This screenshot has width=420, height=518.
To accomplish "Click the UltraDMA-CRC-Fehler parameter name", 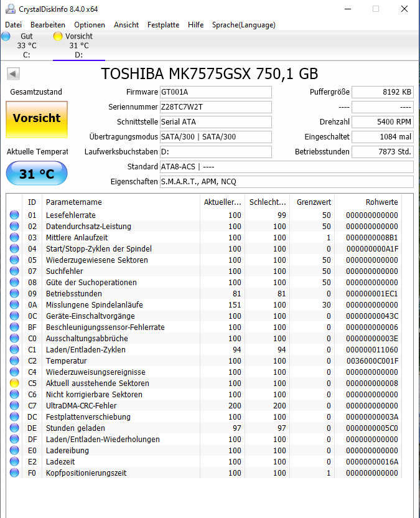I will click(x=82, y=406).
